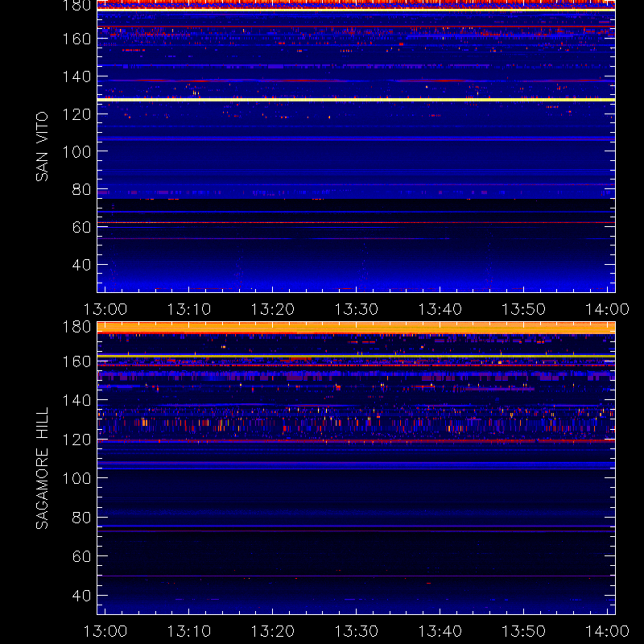This screenshot has height=644, width=644.
Task: Select the 80 label on Sagamore Hill axis
Action: point(81,518)
